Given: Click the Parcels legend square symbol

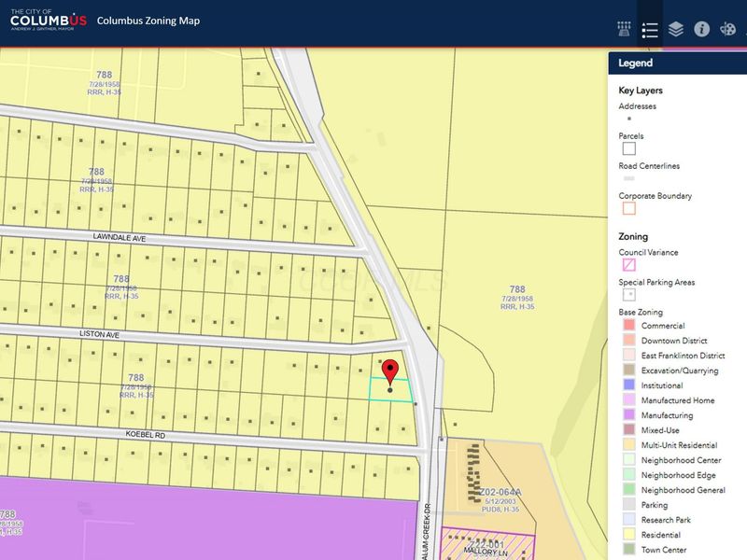Looking at the screenshot, I should coord(628,148).
